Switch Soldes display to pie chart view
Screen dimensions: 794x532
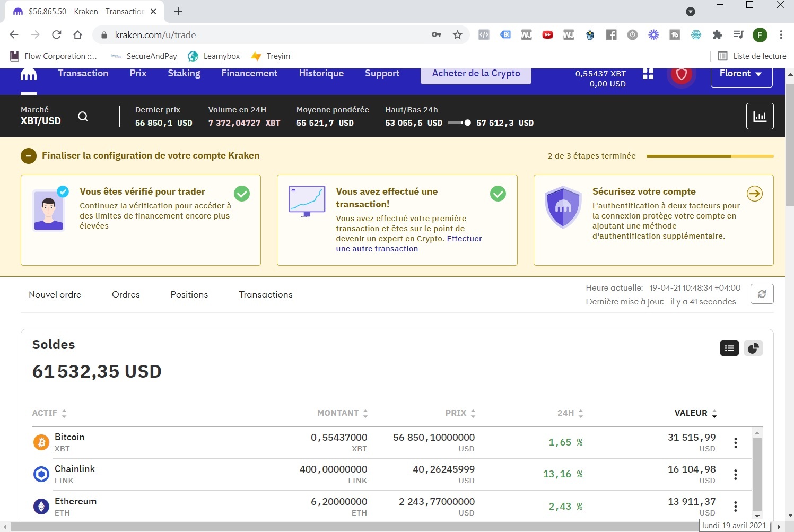pos(753,348)
